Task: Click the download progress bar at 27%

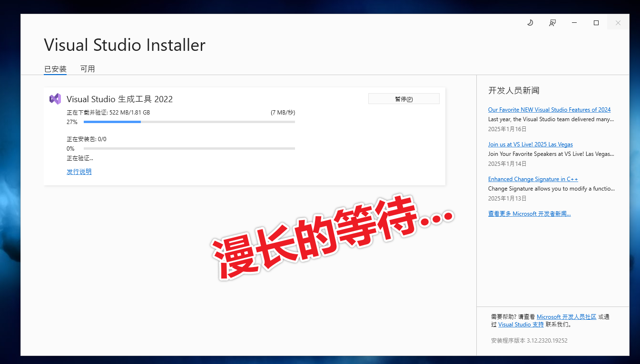Action: (189, 122)
